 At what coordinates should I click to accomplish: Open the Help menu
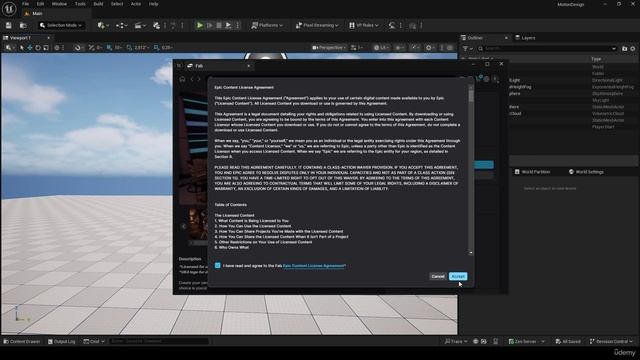(x=153, y=4)
